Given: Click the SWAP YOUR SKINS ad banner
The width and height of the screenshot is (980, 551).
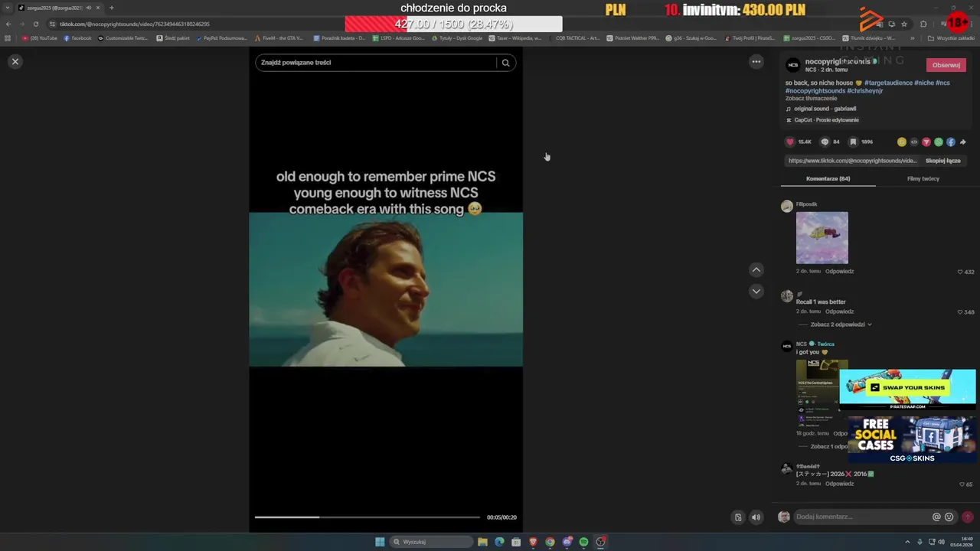Looking at the screenshot, I should coord(908,390).
